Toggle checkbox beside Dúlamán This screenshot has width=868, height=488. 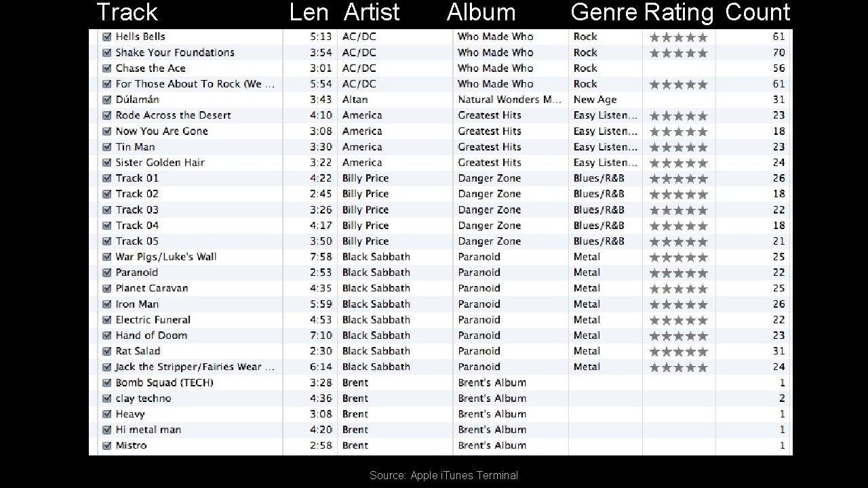point(106,100)
